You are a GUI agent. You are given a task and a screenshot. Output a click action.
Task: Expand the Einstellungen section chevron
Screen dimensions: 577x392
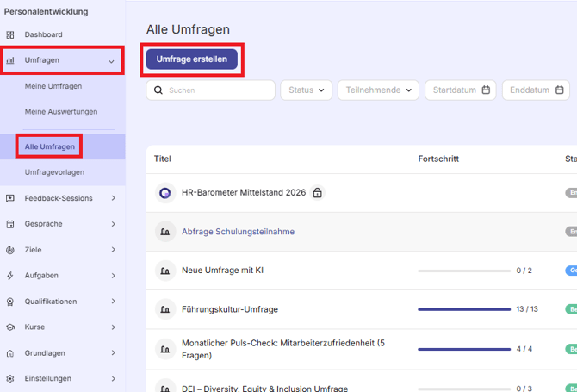pos(114,378)
